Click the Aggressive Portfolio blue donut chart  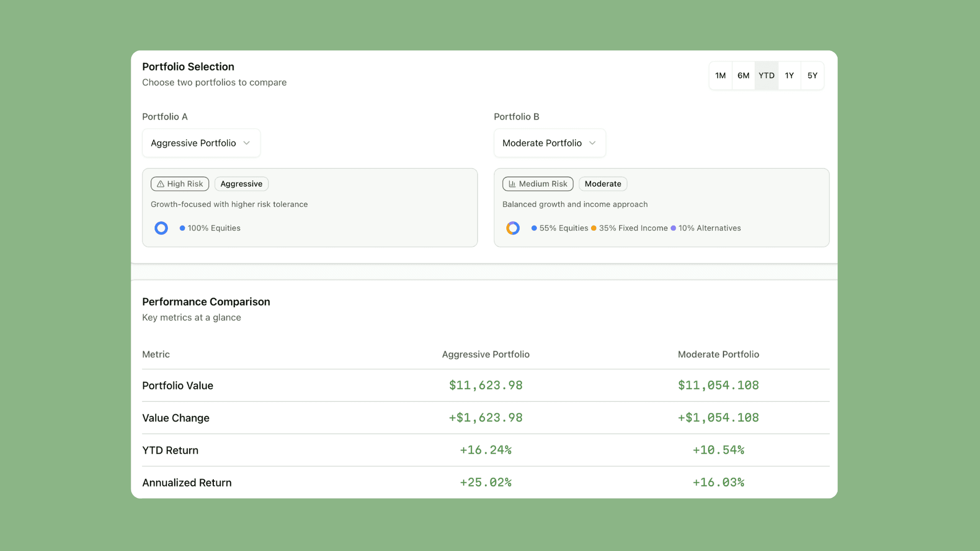pos(161,228)
